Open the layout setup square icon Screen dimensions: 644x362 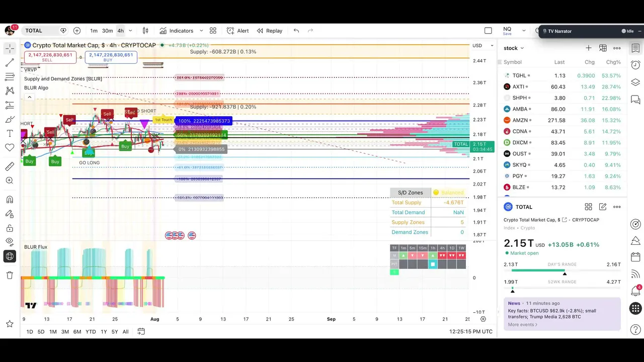[x=488, y=31]
